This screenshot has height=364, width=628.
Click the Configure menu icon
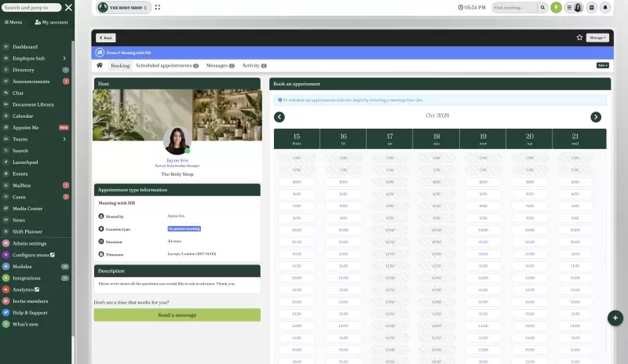(6, 255)
